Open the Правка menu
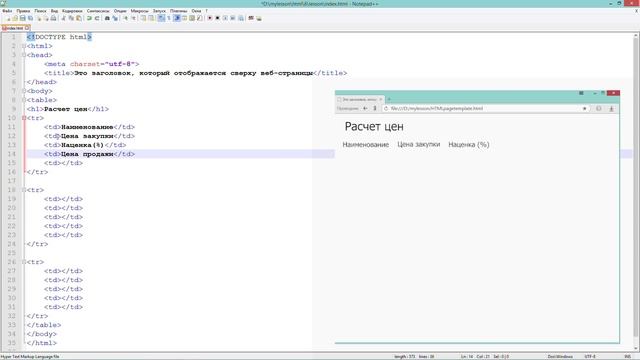The height and width of the screenshot is (360, 640). click(23, 11)
